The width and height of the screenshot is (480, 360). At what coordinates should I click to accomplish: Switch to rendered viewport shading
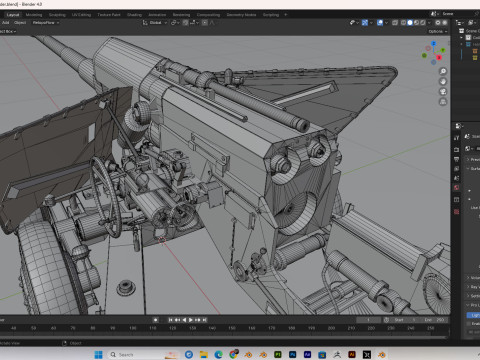tap(423, 23)
